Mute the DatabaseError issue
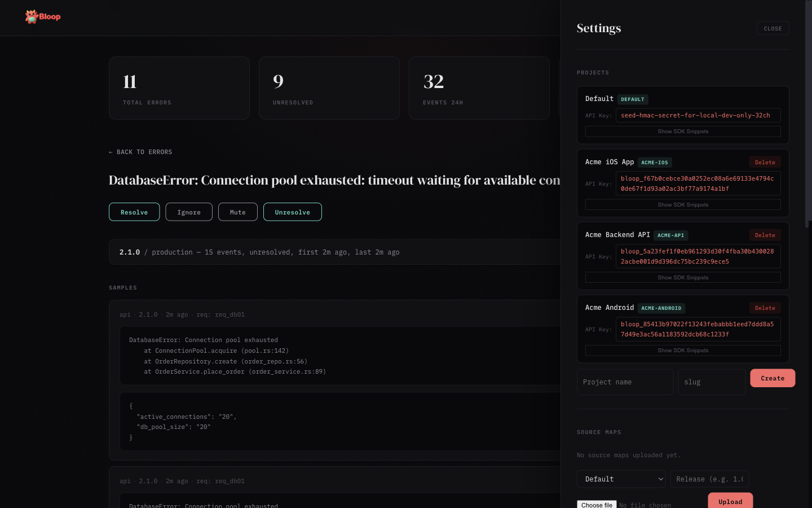Image resolution: width=812 pixels, height=508 pixels. pyautogui.click(x=237, y=212)
